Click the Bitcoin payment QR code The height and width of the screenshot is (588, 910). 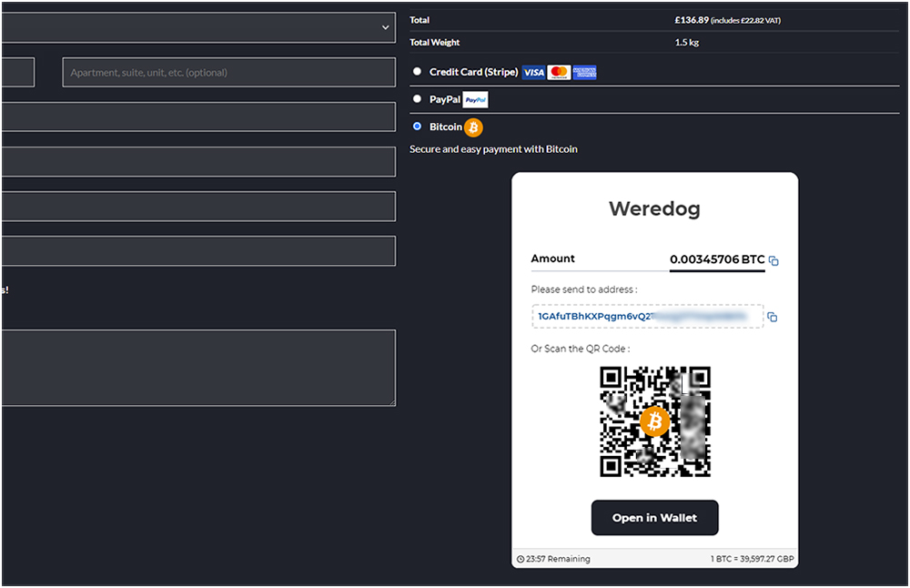coord(655,421)
